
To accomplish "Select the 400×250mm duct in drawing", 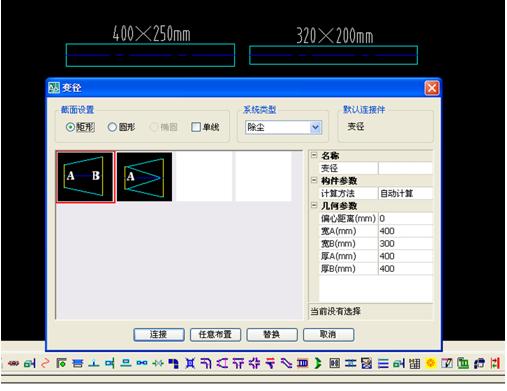I will [x=150, y=55].
